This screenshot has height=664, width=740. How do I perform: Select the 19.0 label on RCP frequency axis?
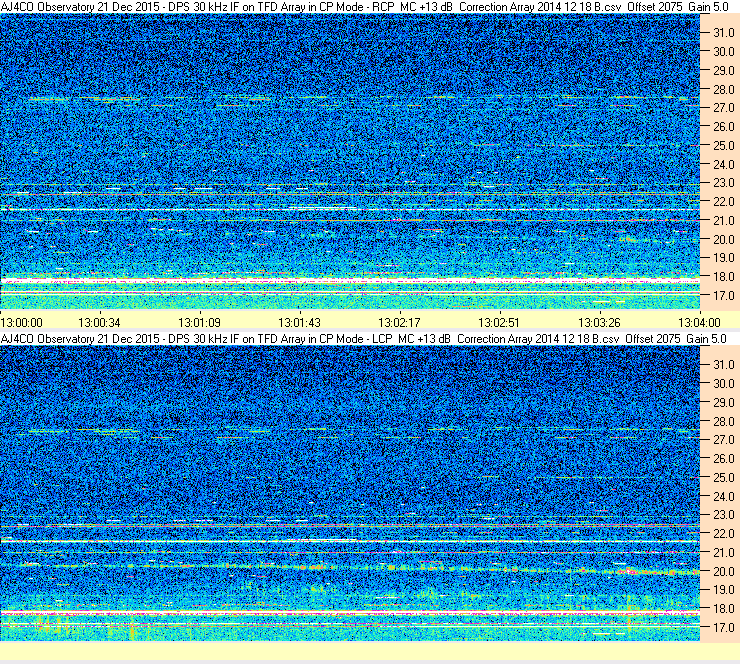pyautogui.click(x=723, y=258)
